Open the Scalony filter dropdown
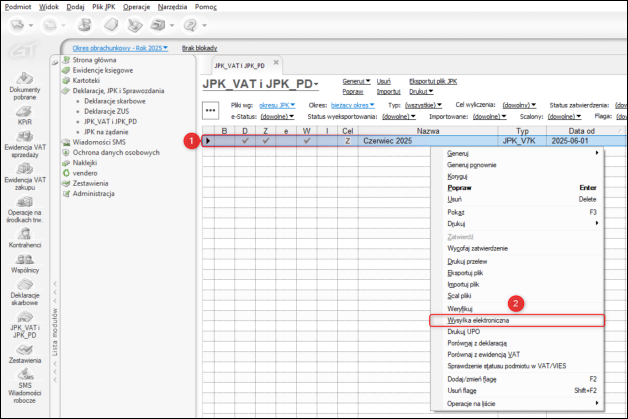This screenshot has height=419, width=628. pyautogui.click(x=564, y=117)
